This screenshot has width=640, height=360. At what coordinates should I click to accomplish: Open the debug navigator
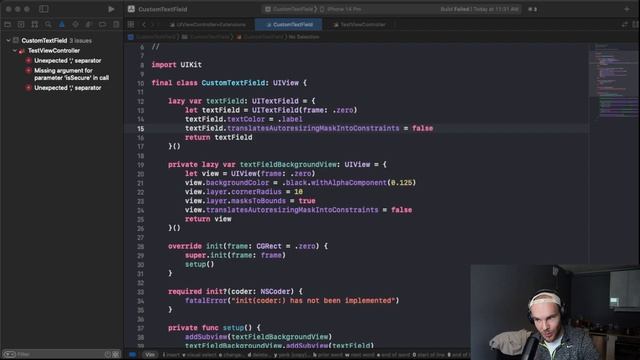tap(89, 24)
